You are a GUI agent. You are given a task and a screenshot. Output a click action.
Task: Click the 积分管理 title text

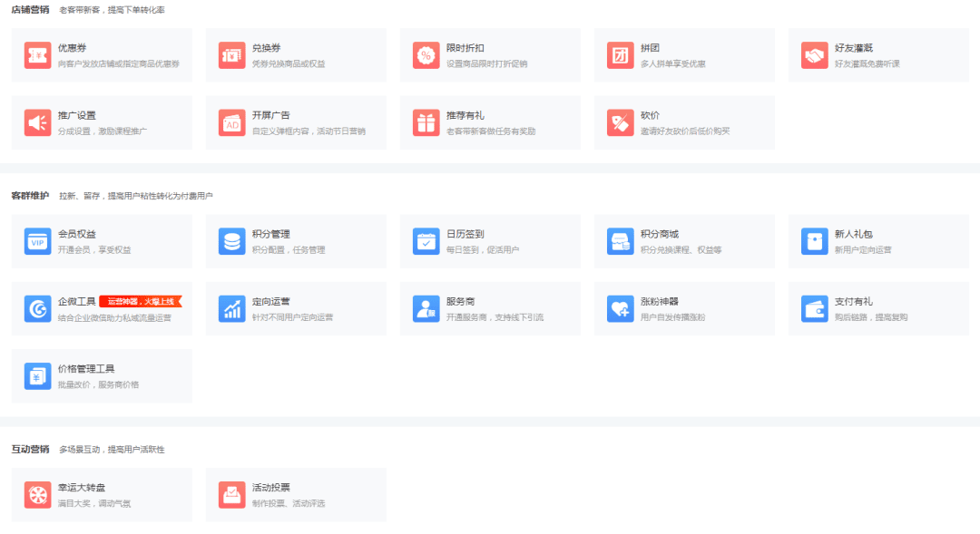[271, 234]
